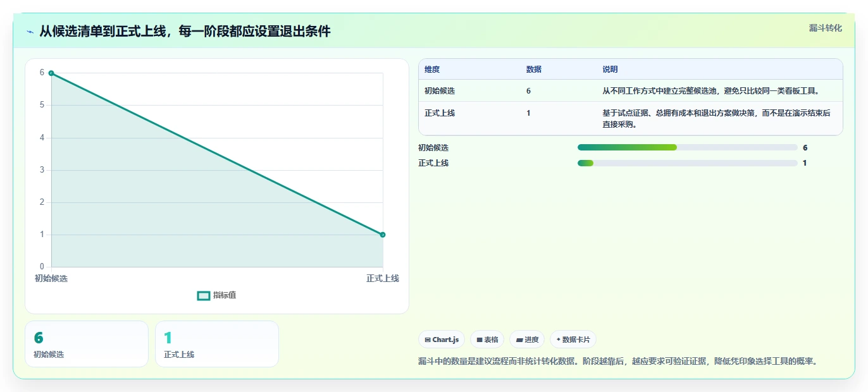Click the footer note starting 漏斗中的数量

click(x=619, y=362)
